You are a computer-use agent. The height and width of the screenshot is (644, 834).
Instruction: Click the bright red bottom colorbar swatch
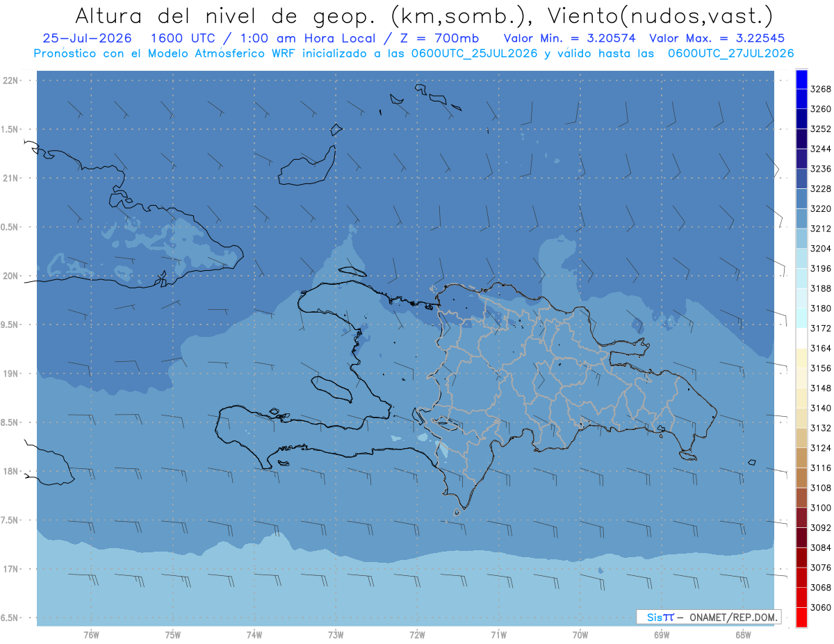[801, 617]
